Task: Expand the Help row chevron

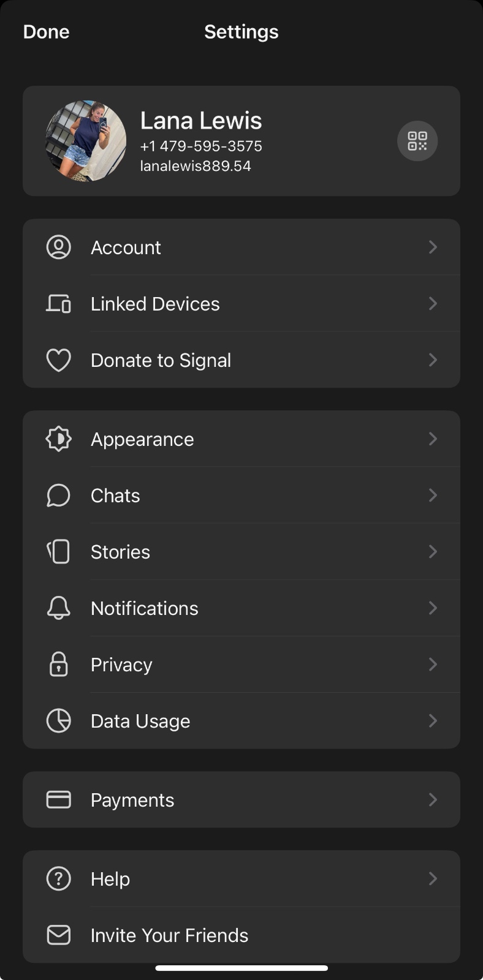Action: click(x=433, y=878)
